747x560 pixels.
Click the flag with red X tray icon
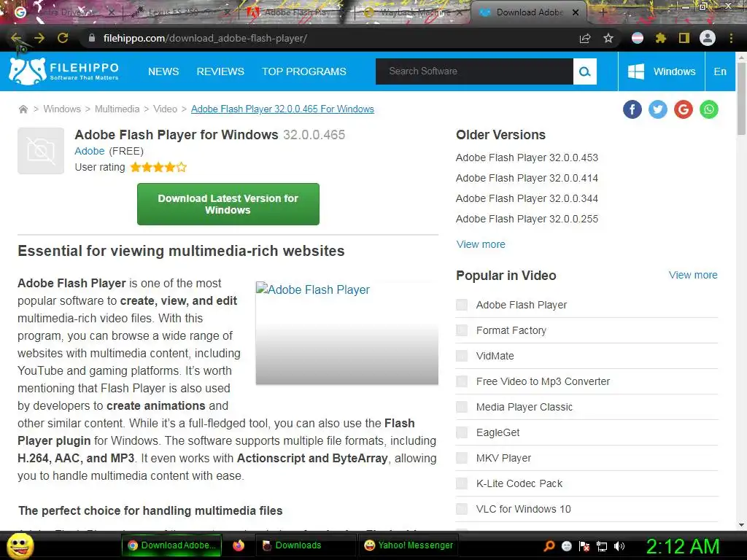point(584,546)
